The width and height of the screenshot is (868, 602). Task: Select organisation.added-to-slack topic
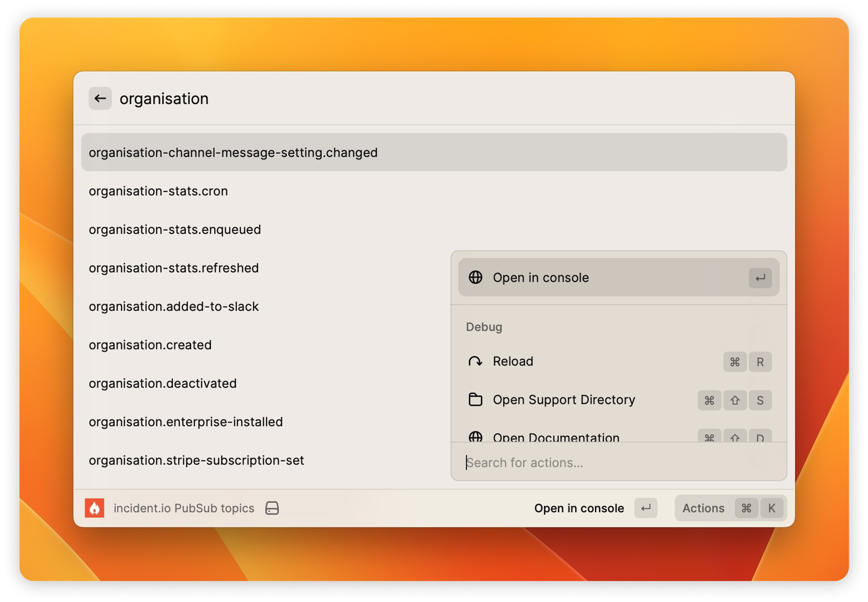pos(174,306)
